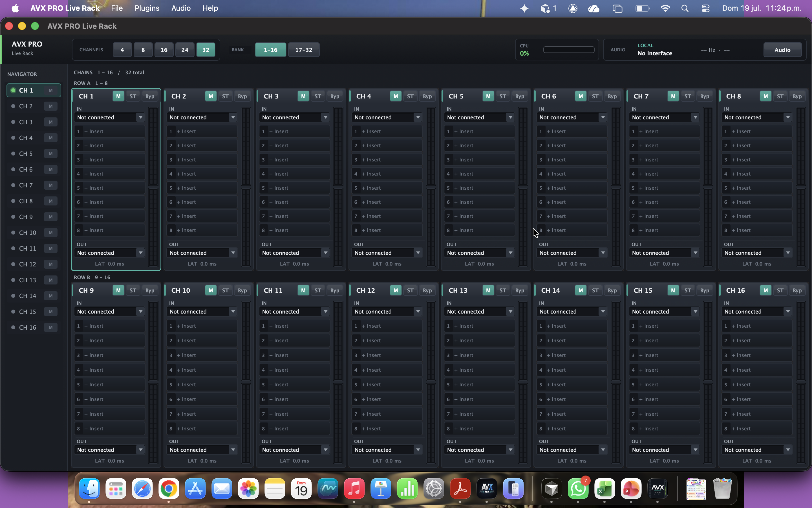The image size is (812, 508).
Task: Open the CH 12 output dropdown
Action: point(387,450)
